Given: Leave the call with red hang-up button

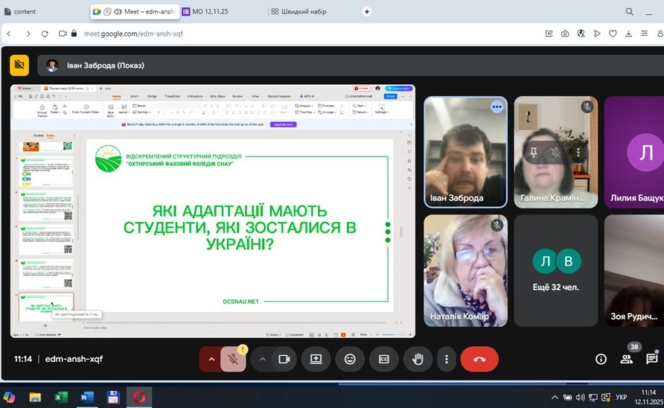Looking at the screenshot, I should tap(479, 359).
